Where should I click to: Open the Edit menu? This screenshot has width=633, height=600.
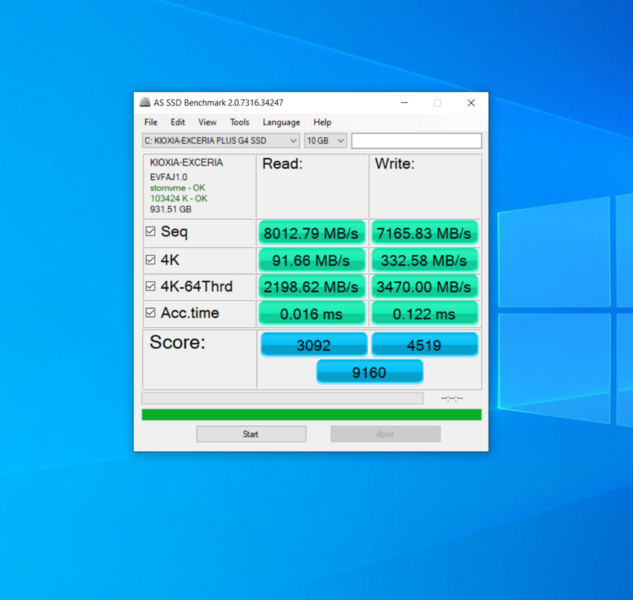pos(178,122)
